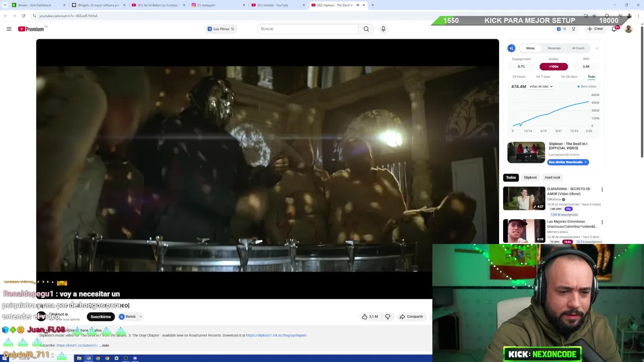This screenshot has width=644, height=362.
Task: Expand the tab search dropdown arrow
Action: [5, 5]
